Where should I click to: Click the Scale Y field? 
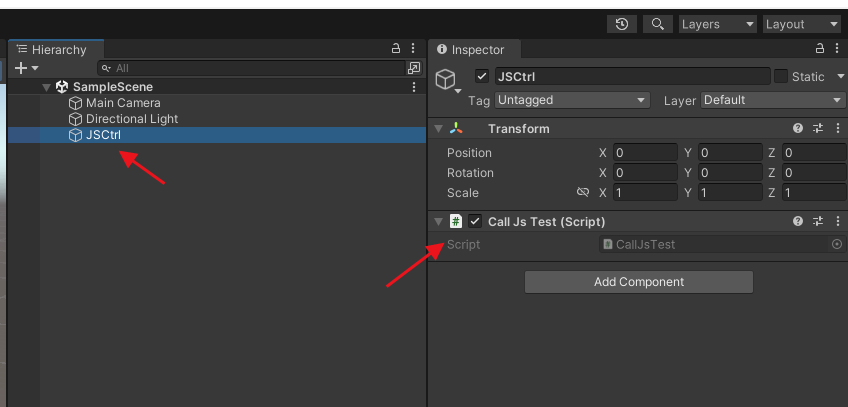tap(730, 193)
